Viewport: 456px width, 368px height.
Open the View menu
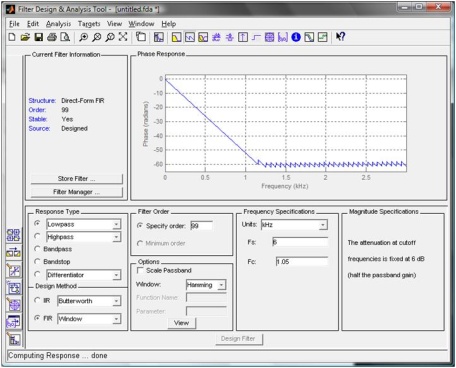[114, 24]
